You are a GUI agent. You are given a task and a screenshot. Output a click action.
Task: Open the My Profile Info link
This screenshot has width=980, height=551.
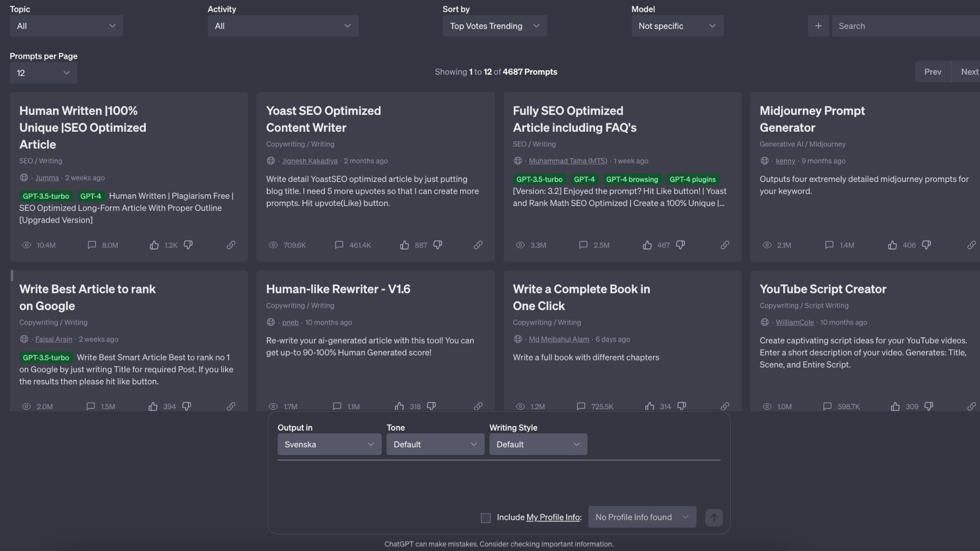click(x=553, y=517)
